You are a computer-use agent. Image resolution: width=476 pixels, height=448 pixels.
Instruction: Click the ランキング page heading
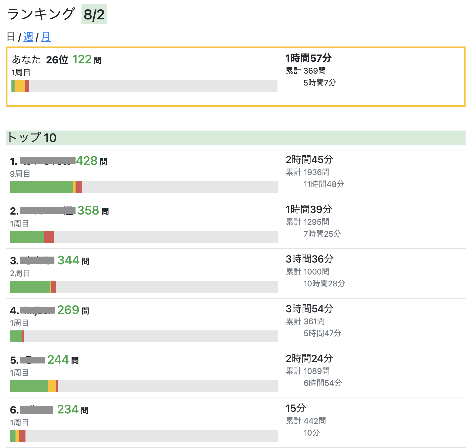[x=41, y=14]
